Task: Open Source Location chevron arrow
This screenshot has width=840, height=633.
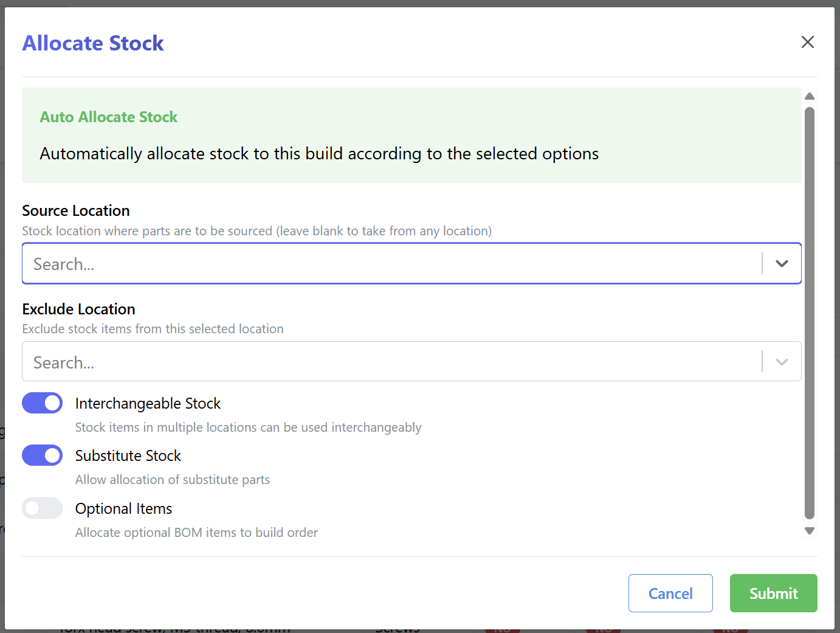Action: pos(782,263)
